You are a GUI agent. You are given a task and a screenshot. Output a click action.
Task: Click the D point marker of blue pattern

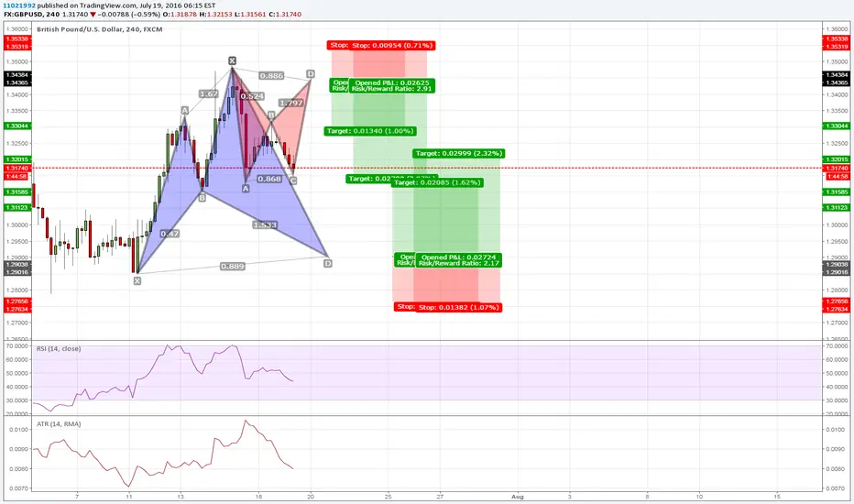pyautogui.click(x=328, y=264)
